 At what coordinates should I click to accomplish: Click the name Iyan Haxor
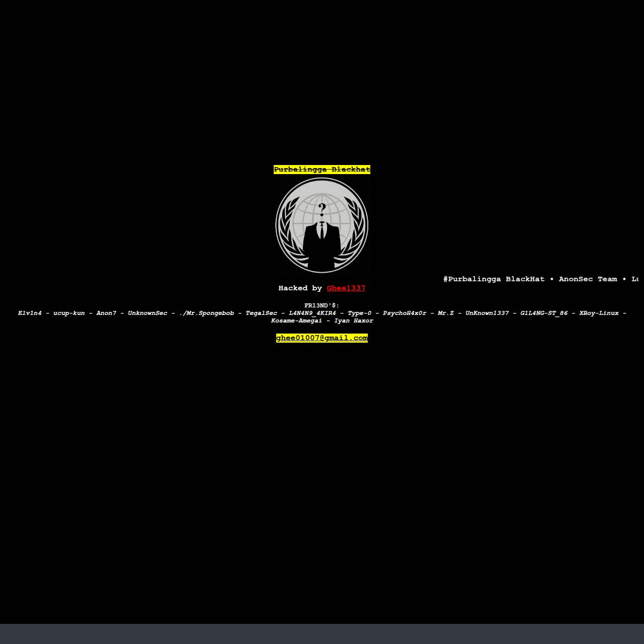[354, 320]
